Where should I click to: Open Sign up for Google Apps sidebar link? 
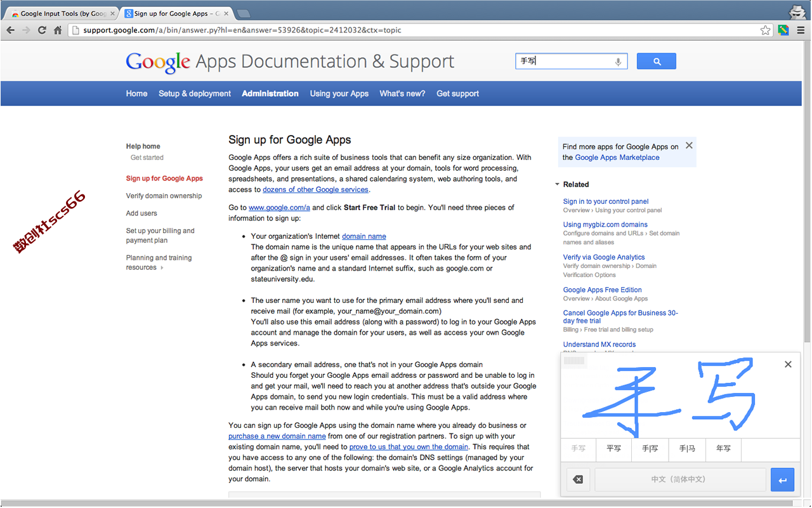tap(164, 178)
